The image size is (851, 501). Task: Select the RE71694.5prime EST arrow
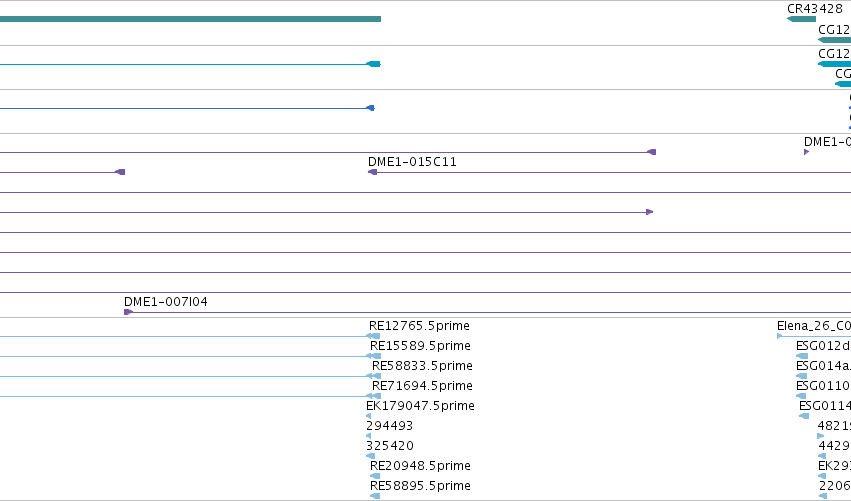tap(373, 396)
